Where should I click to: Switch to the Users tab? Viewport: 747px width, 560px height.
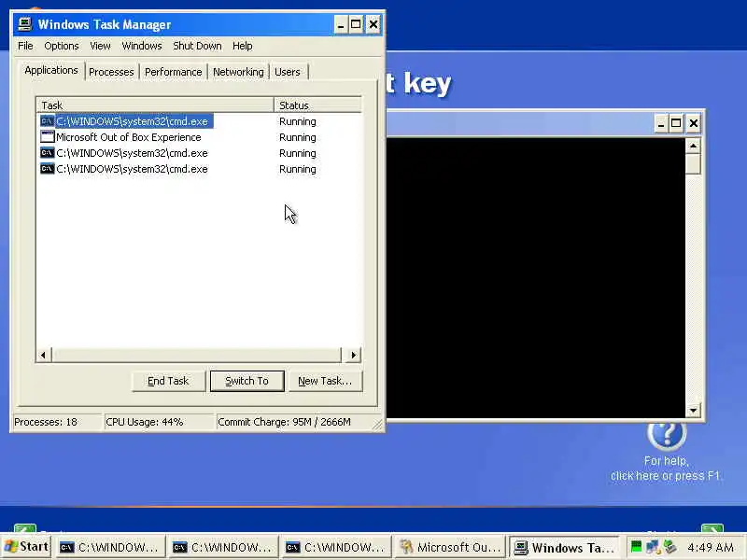coord(288,72)
